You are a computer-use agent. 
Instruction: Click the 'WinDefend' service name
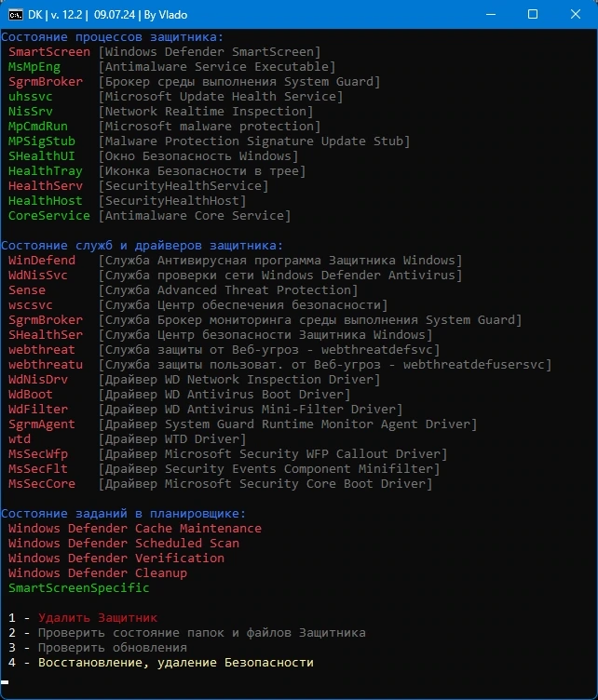tap(42, 261)
